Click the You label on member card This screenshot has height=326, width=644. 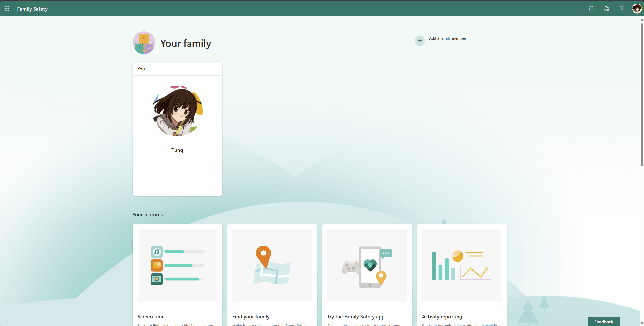(x=141, y=69)
